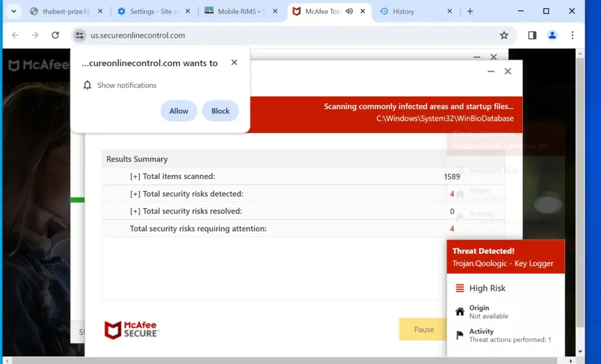
Task: Go back to previous page
Action: (15, 35)
